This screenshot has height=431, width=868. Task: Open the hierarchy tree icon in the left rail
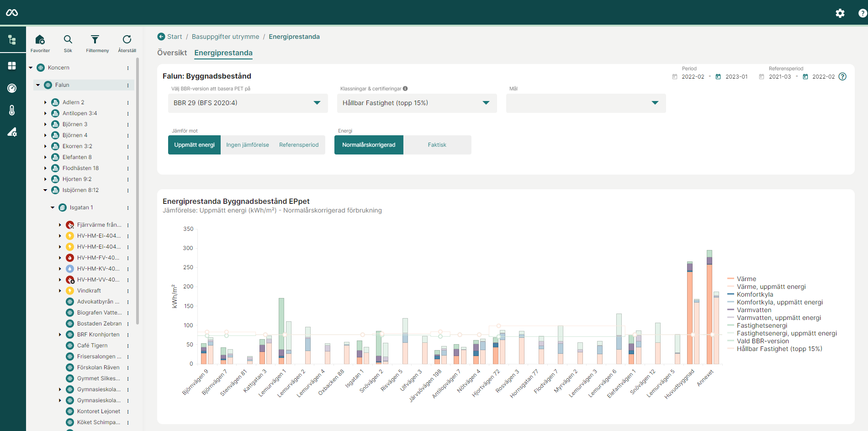[x=12, y=40]
